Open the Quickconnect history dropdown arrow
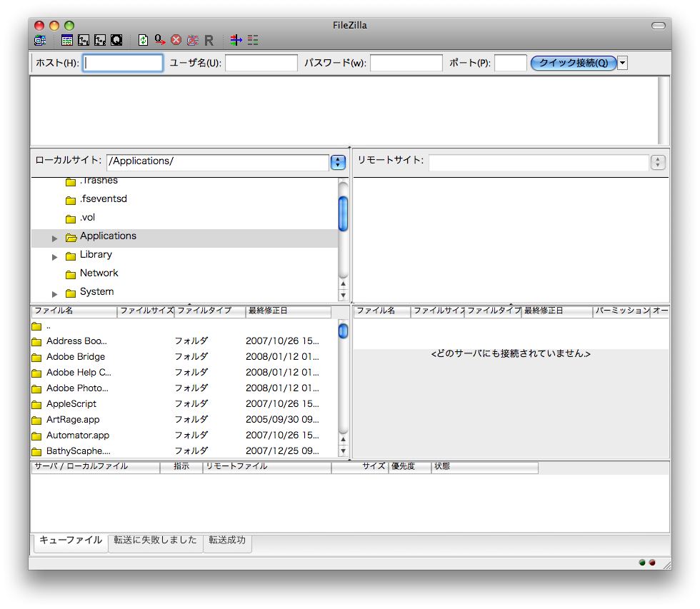 point(623,63)
